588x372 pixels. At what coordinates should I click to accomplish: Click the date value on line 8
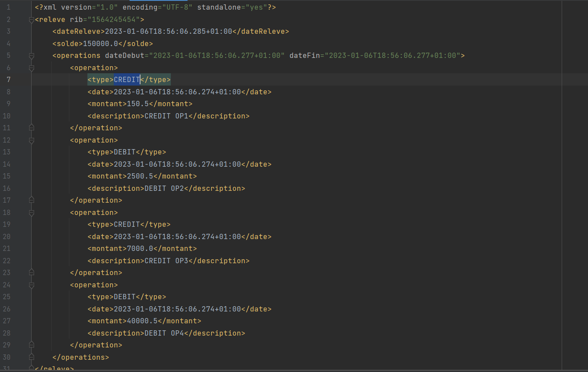coord(177,92)
